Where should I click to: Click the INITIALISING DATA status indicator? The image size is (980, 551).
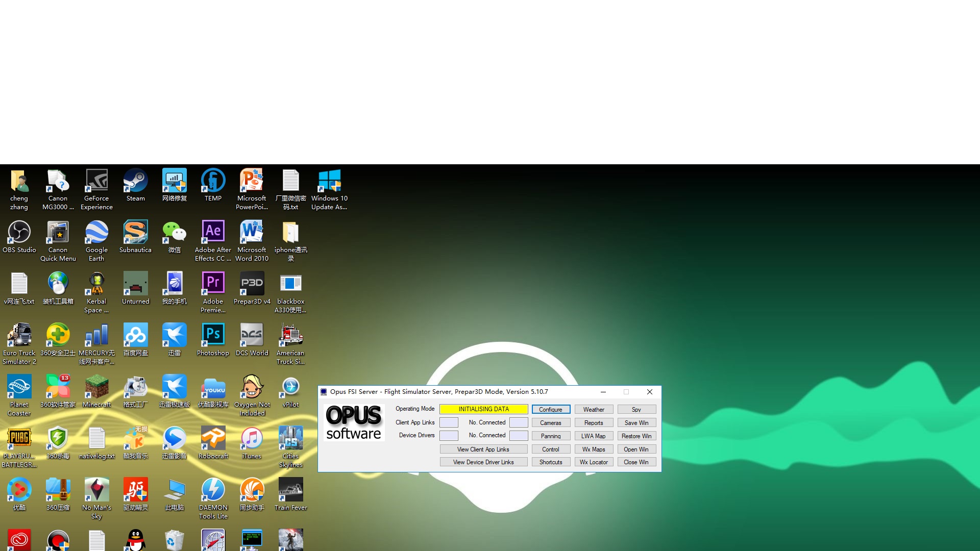click(x=484, y=409)
